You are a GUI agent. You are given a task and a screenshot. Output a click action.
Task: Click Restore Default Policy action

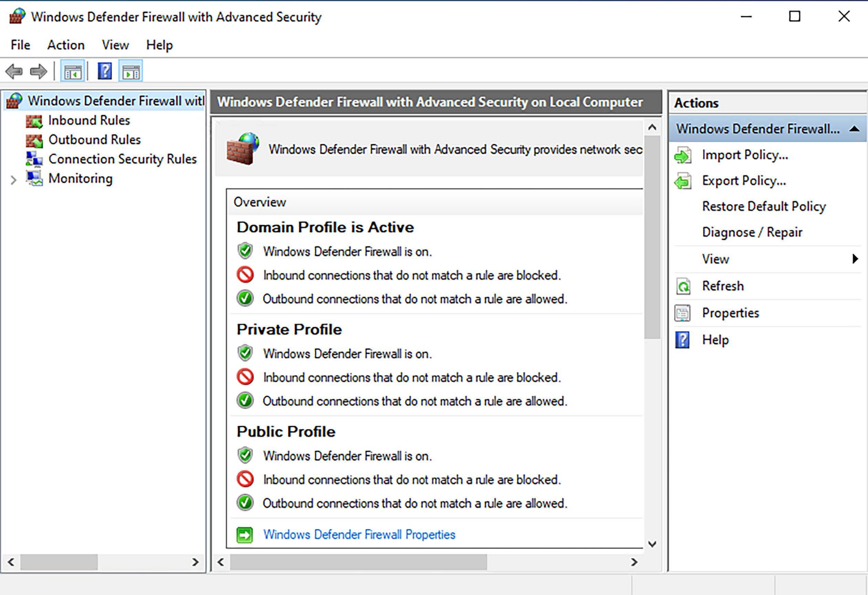764,206
